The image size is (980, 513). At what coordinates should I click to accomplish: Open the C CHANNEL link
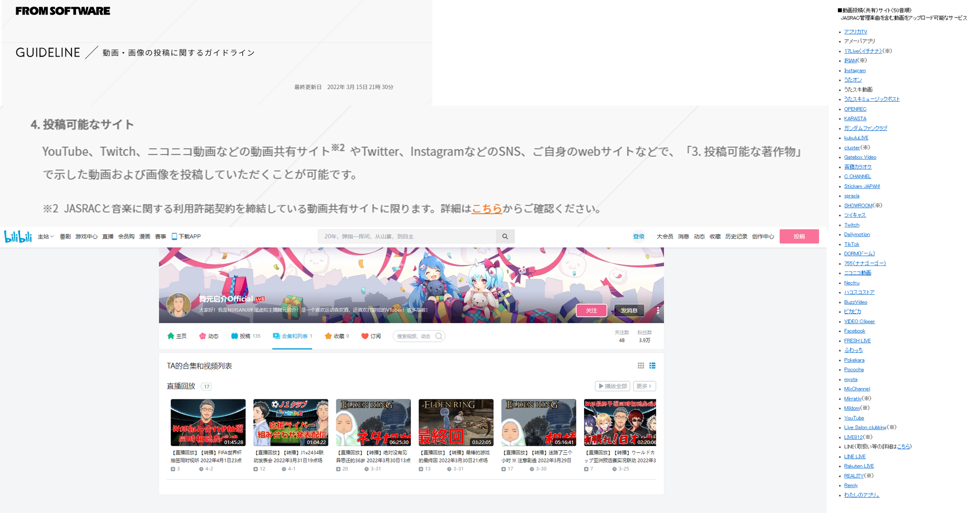858,176
